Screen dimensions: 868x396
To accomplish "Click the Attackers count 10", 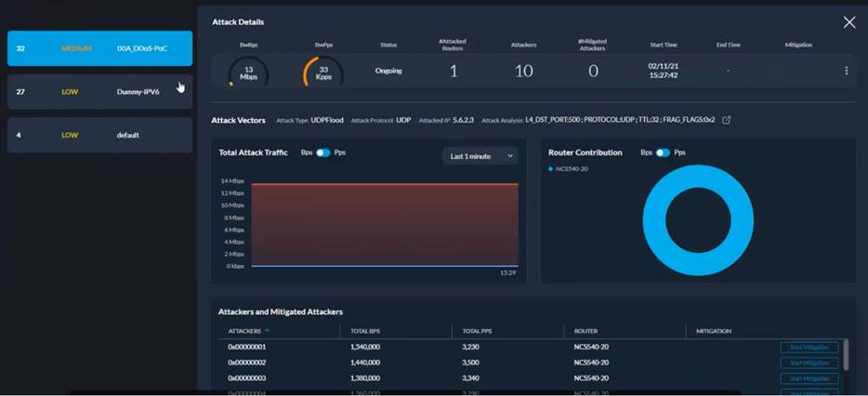I will coord(523,71).
